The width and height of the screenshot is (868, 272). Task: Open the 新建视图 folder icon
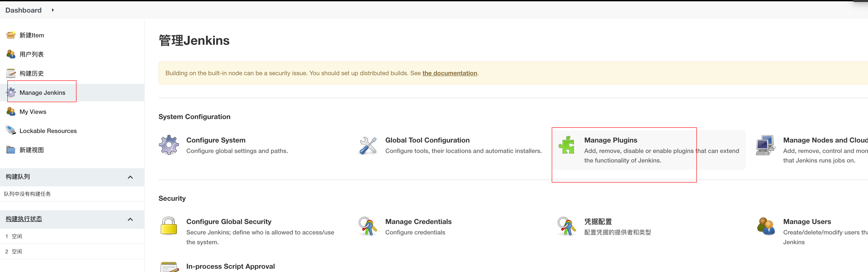[x=10, y=150]
